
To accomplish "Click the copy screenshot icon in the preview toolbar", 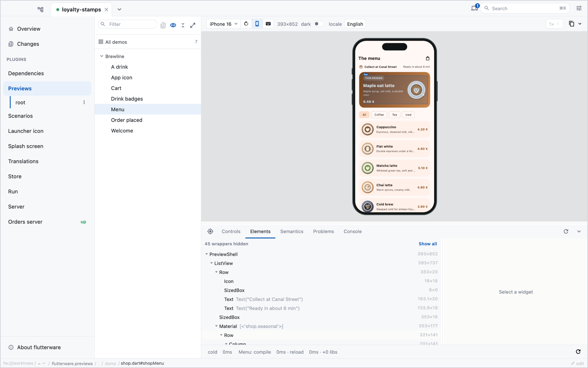I will [571, 24].
